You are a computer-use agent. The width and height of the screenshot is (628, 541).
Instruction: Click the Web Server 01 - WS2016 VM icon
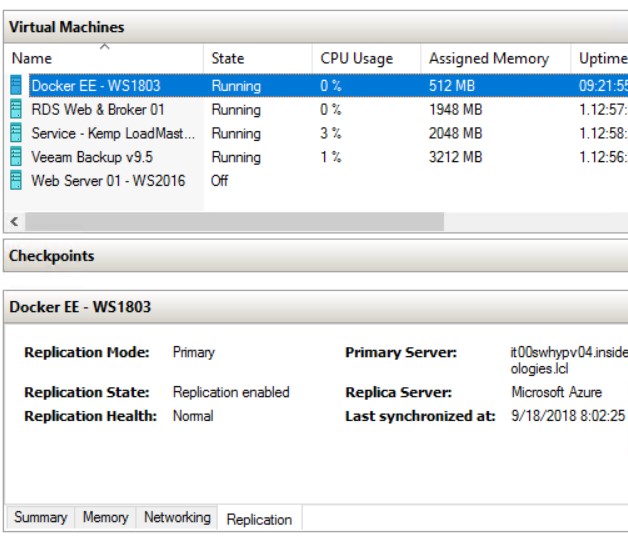pos(16,180)
